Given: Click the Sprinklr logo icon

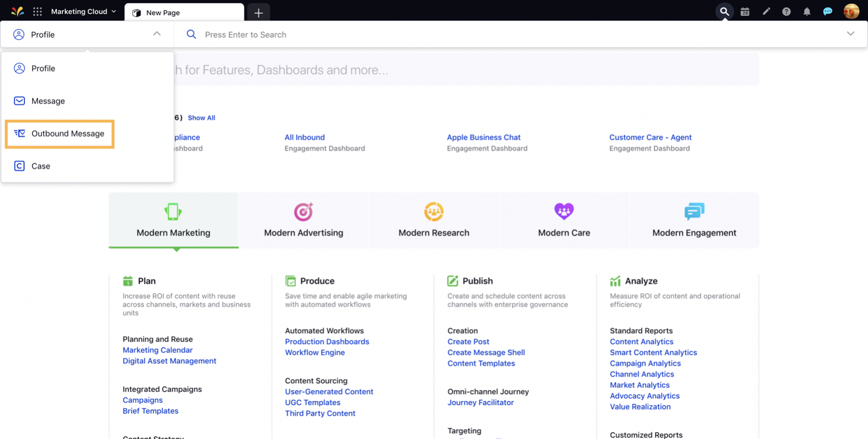Looking at the screenshot, I should point(18,11).
